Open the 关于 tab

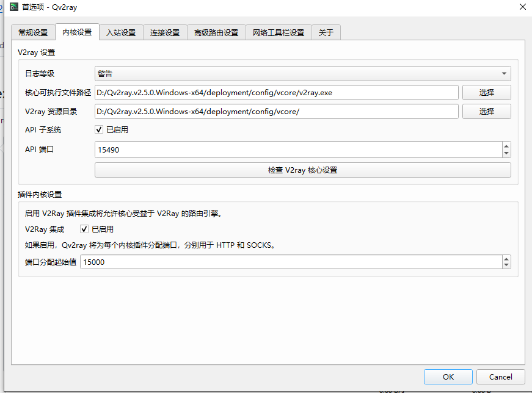326,32
